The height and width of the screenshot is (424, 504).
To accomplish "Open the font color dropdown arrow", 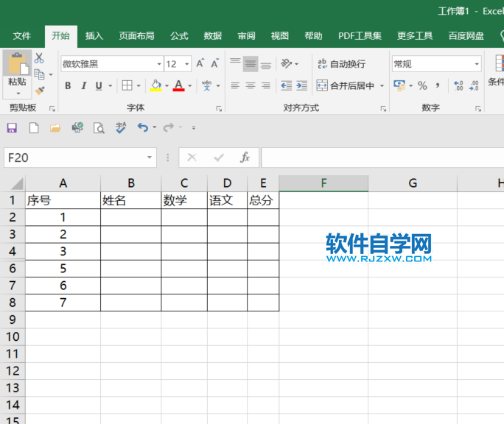I will coord(190,86).
